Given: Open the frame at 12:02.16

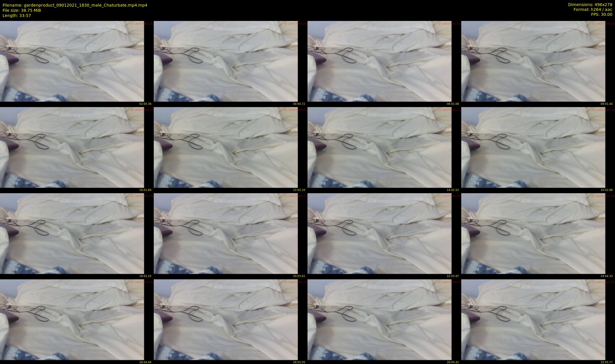Looking at the screenshot, I should [226, 147].
